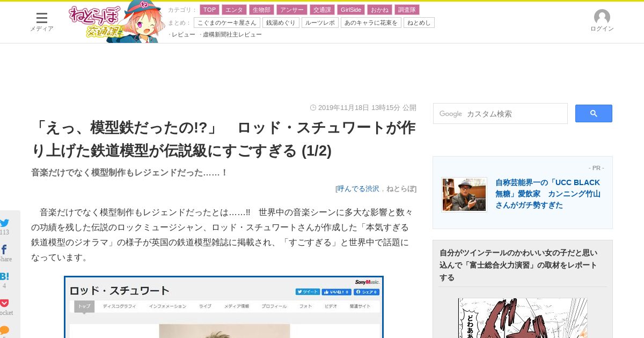The image size is (644, 338).
Task: Open PR article about UCC BLACK無糖
Action: pyautogui.click(x=548, y=194)
